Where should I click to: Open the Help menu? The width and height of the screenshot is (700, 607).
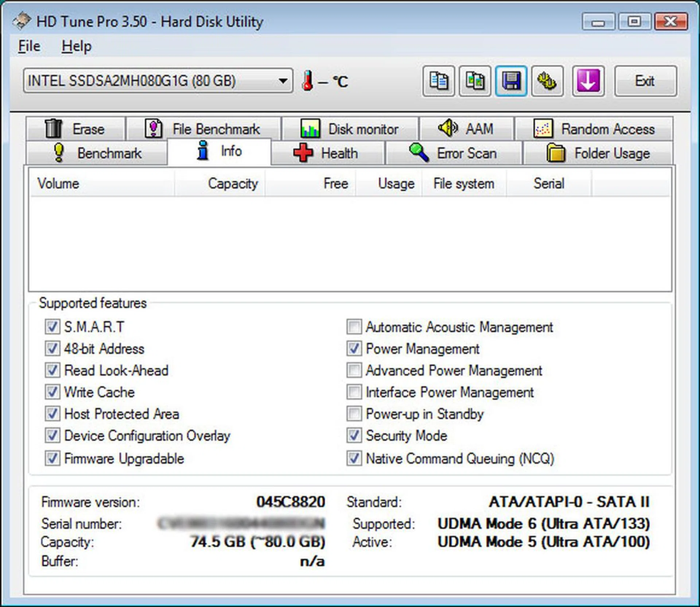(76, 46)
